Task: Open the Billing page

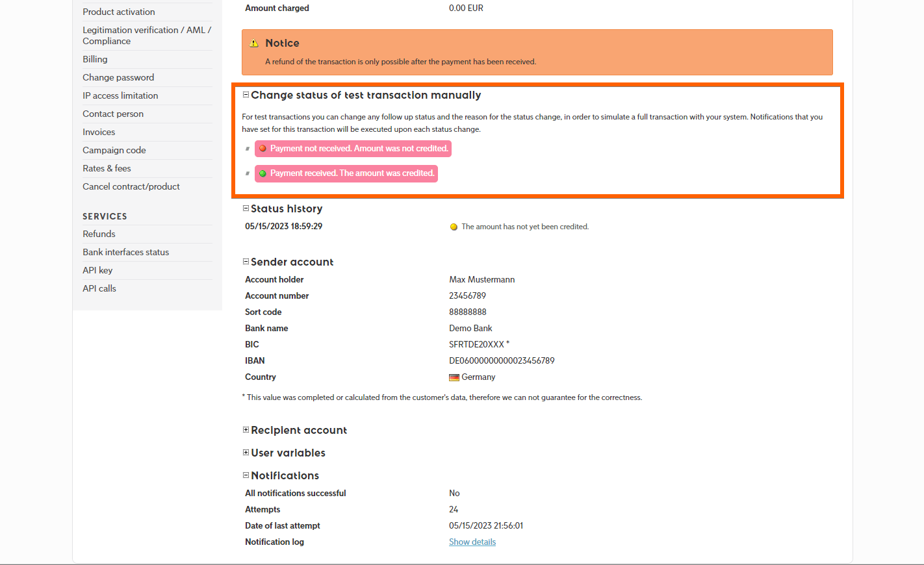Action: (95, 59)
